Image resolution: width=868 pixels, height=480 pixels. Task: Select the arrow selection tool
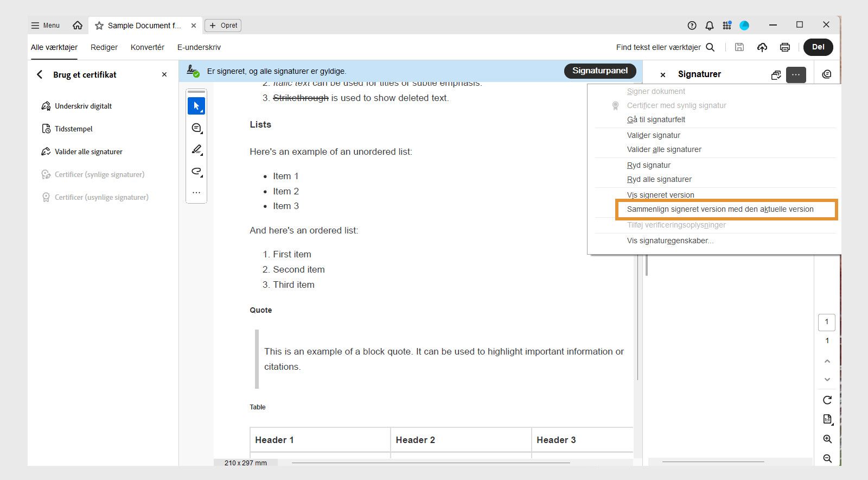click(196, 106)
